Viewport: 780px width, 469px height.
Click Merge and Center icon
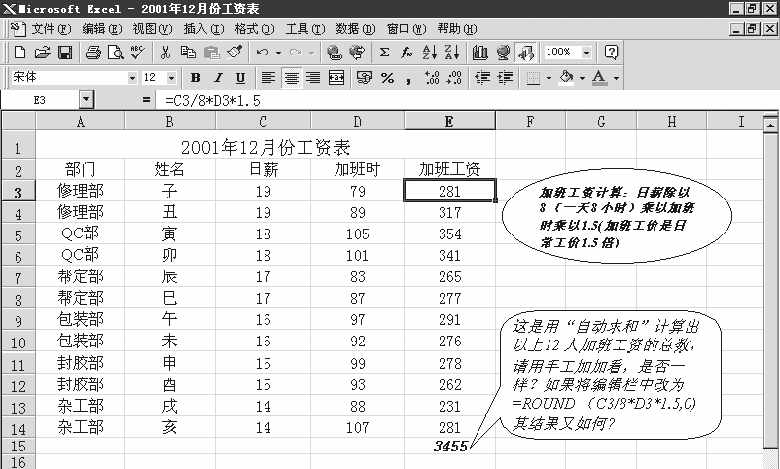(x=336, y=78)
